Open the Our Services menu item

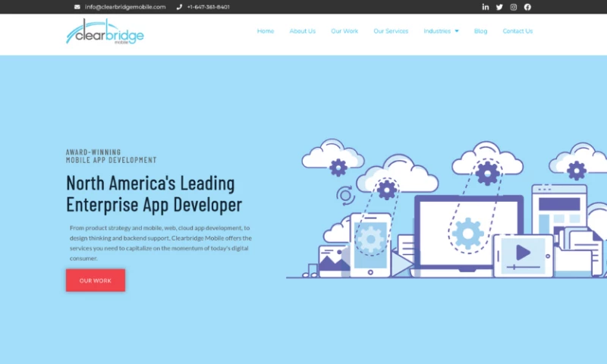(x=391, y=31)
